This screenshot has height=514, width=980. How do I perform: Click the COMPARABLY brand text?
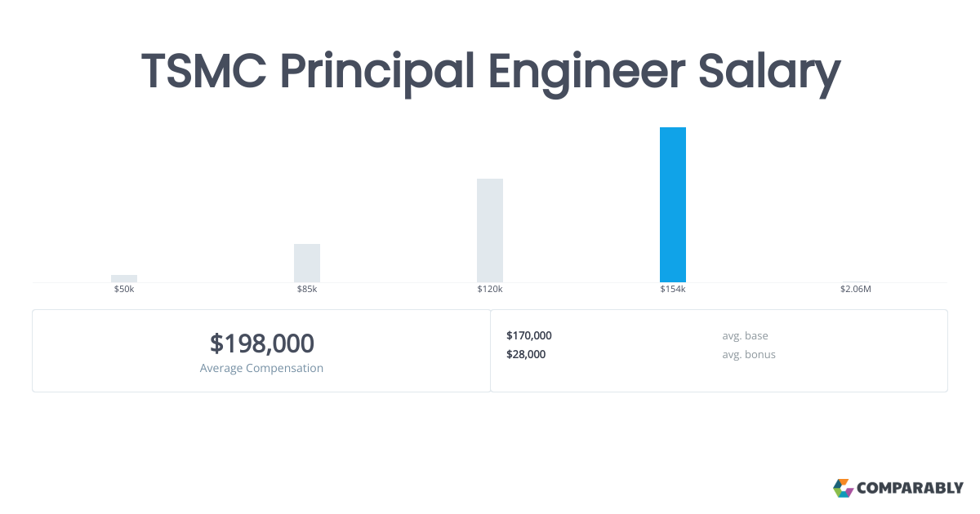910,489
